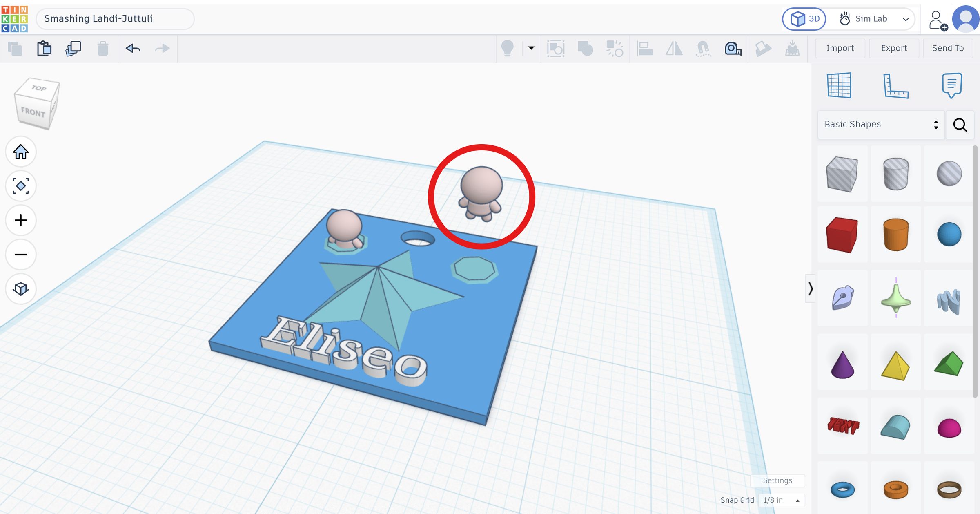Open the user profile avatar
This screenshot has width=980, height=514.
coord(965,19)
